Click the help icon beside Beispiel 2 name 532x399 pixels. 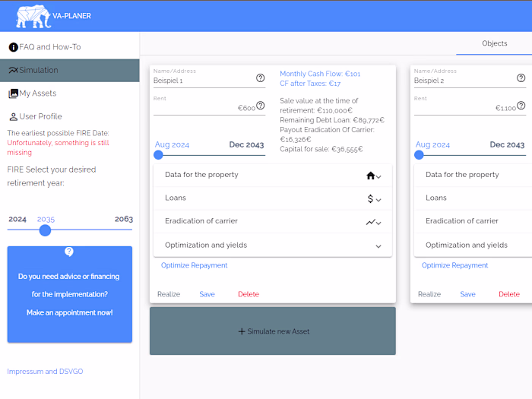[x=521, y=78]
